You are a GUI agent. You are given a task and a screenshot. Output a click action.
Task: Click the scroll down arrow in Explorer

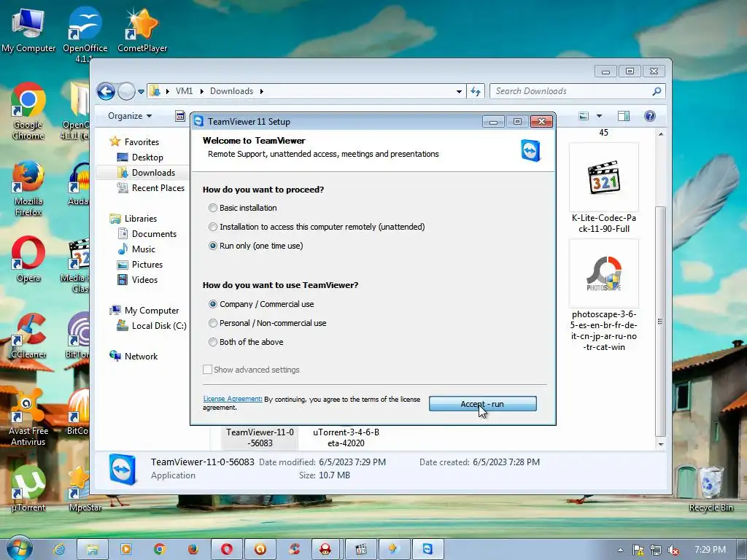pyautogui.click(x=660, y=444)
